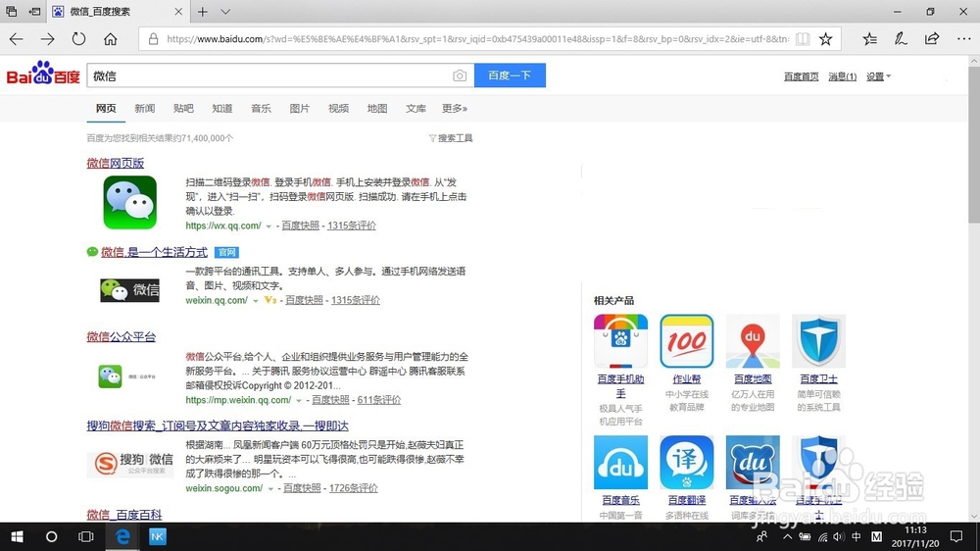
Task: Open 1726条评价 reviews link
Action: click(353, 488)
